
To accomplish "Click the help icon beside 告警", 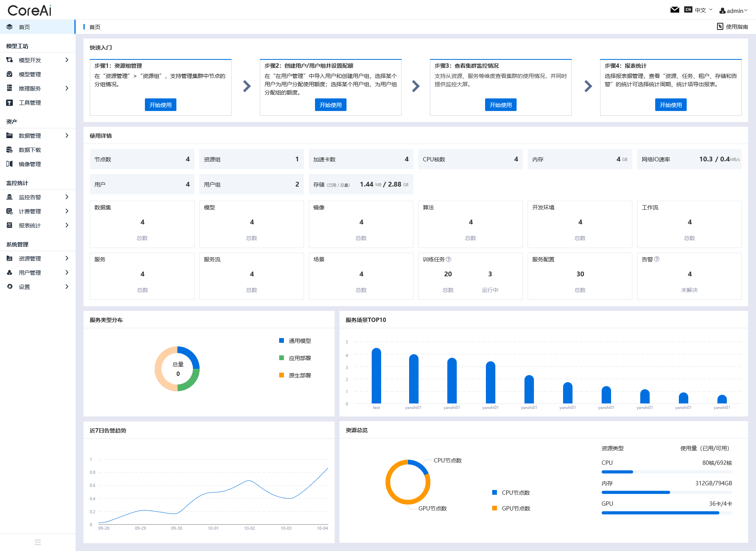I will click(x=657, y=259).
